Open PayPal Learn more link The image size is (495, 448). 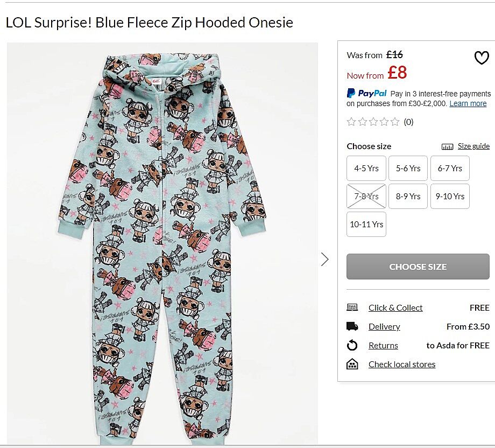(x=468, y=103)
